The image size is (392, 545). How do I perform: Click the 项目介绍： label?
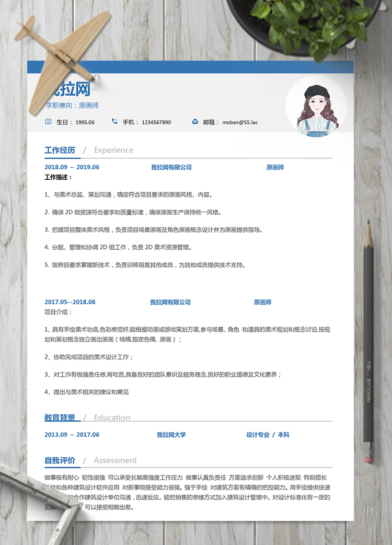(x=59, y=312)
